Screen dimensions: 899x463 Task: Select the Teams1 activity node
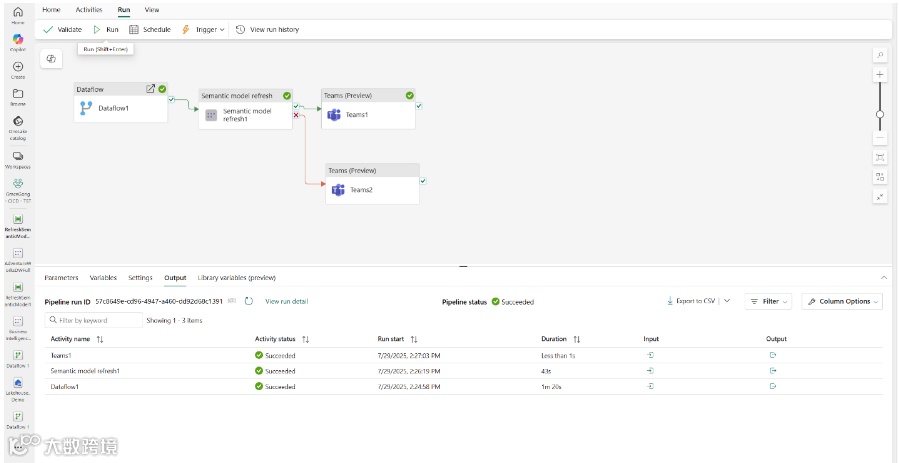368,109
